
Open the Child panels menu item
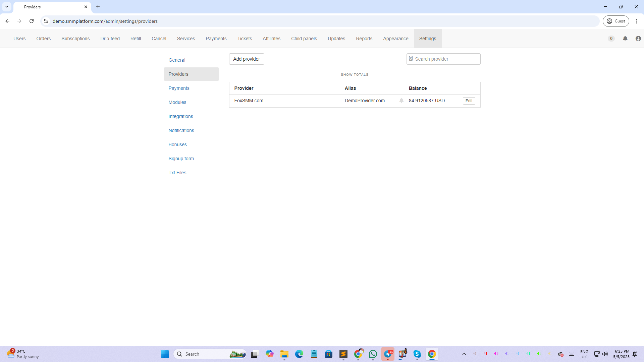[x=304, y=39]
